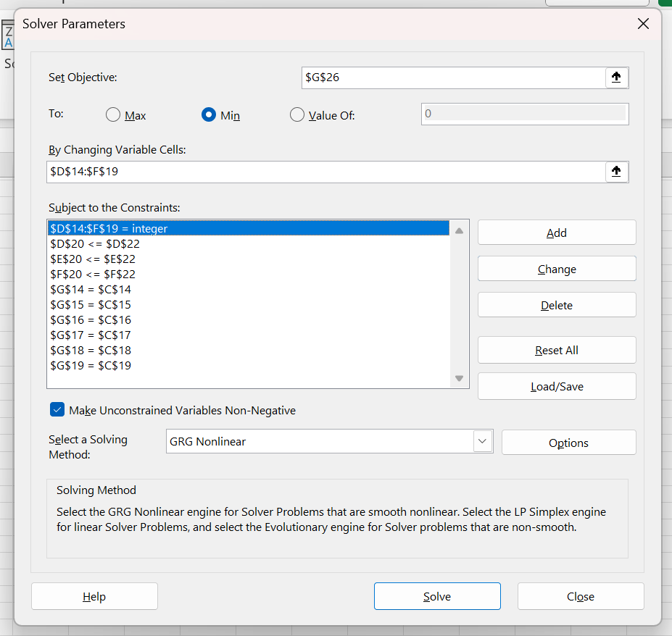
Task: Select the Max radio button
Action: point(113,114)
